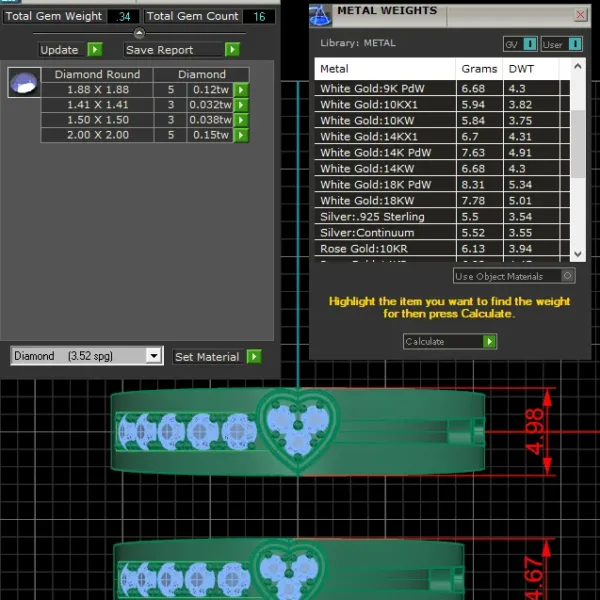Click the green arrow beside Update
This screenshot has width=600, height=600.
[x=95, y=49]
